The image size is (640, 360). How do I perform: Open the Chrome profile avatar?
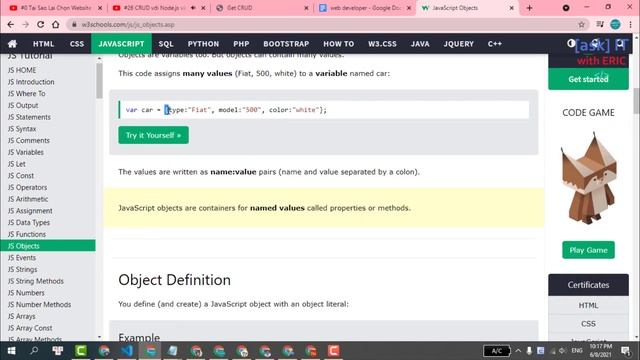(x=615, y=24)
